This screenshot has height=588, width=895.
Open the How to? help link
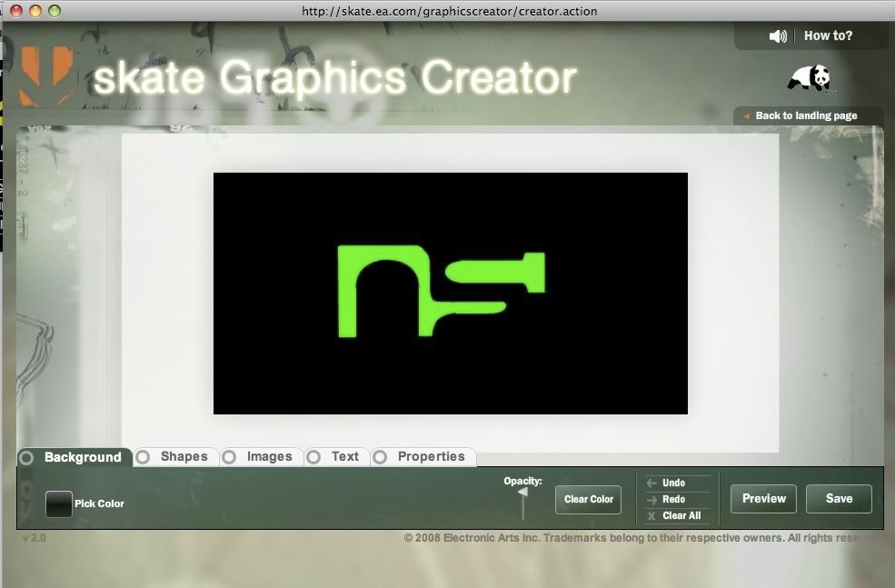click(828, 36)
